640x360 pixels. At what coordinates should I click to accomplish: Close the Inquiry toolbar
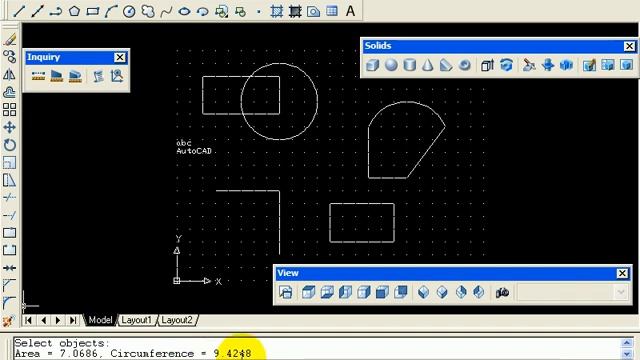pos(120,58)
